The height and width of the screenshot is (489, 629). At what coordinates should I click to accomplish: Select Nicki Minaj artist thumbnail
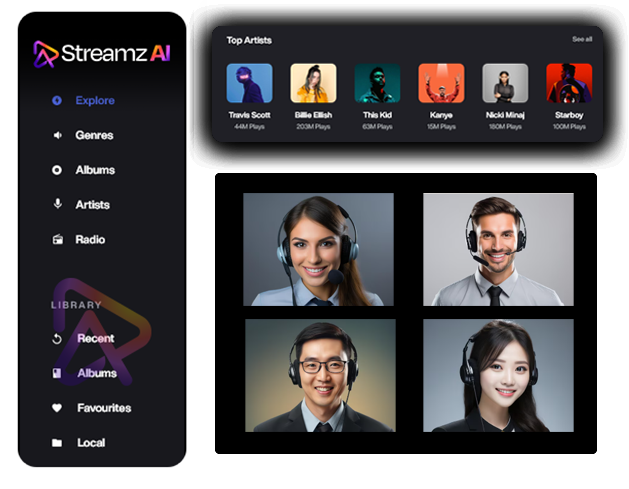pos(505,83)
